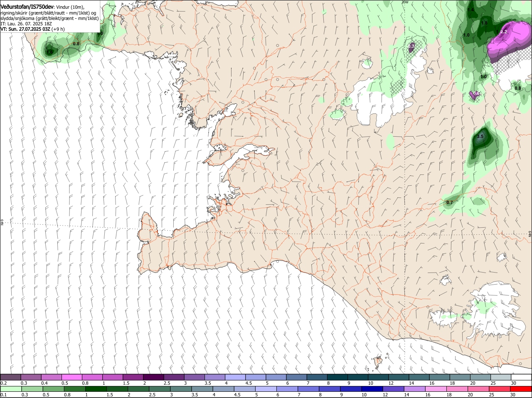Click the 1.4 precipitation value on the map

[x=471, y=10]
